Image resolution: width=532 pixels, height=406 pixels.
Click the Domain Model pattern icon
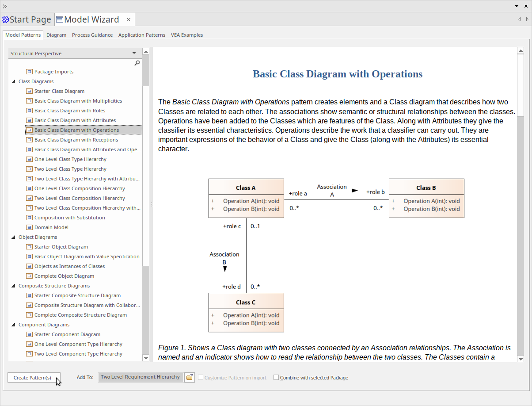(29, 227)
